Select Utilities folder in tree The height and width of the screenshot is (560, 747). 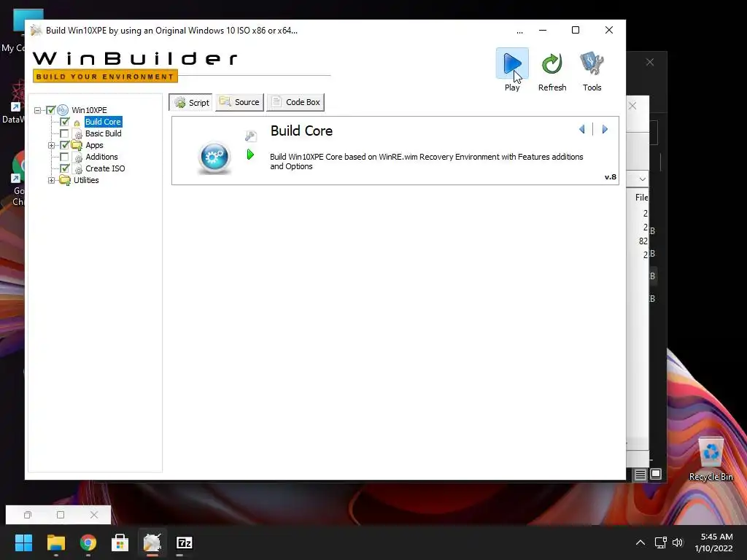(x=86, y=180)
